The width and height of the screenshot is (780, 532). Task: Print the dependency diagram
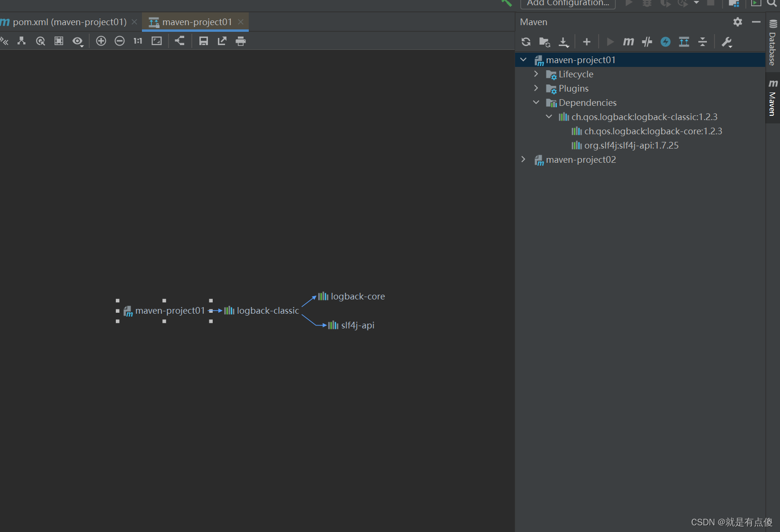[241, 41]
